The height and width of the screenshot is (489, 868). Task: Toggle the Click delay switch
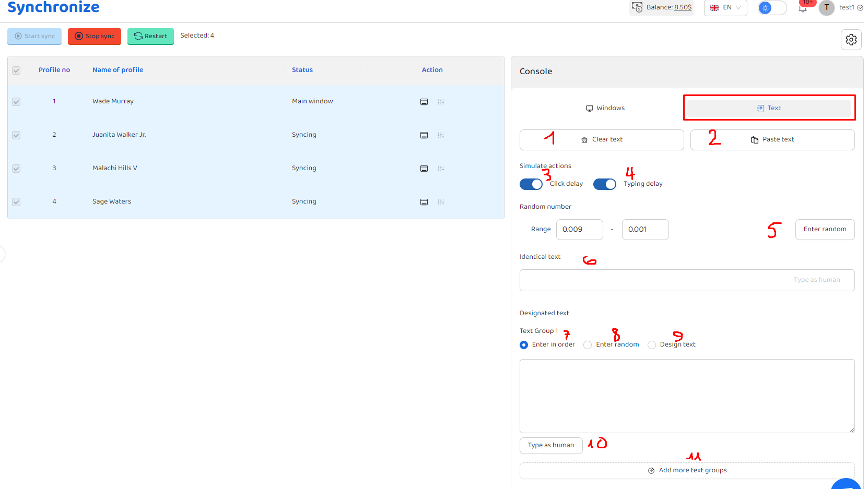[531, 184]
